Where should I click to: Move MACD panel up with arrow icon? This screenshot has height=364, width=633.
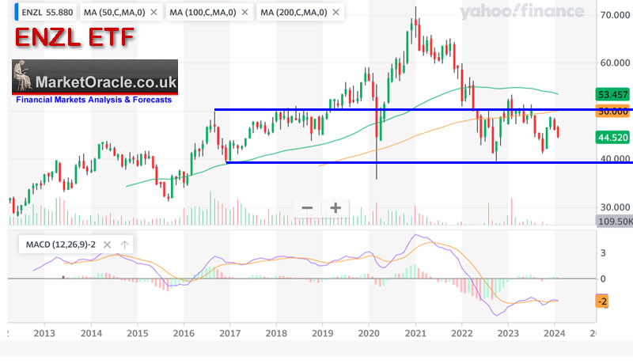tap(125, 244)
